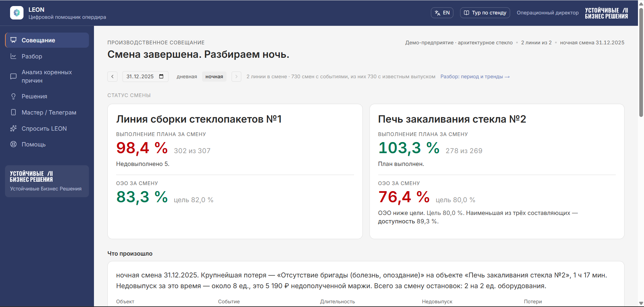
Task: Follow the Разбор: период и тренды link
Action: [475, 77]
